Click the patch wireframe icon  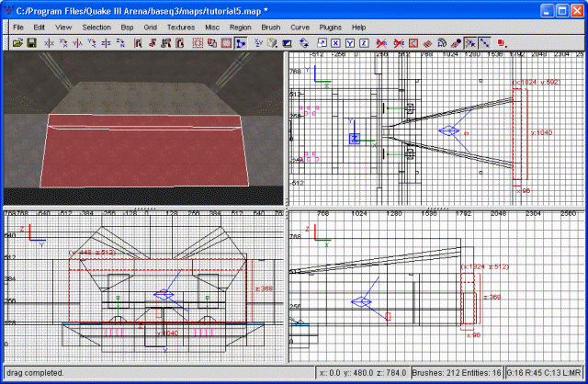pos(427,43)
